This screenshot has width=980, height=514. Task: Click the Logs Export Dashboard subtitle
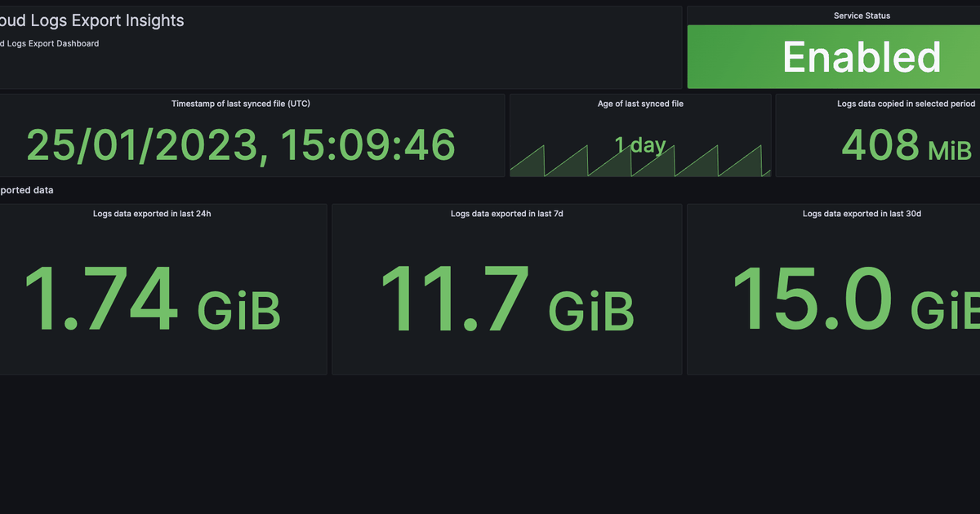pyautogui.click(x=50, y=43)
